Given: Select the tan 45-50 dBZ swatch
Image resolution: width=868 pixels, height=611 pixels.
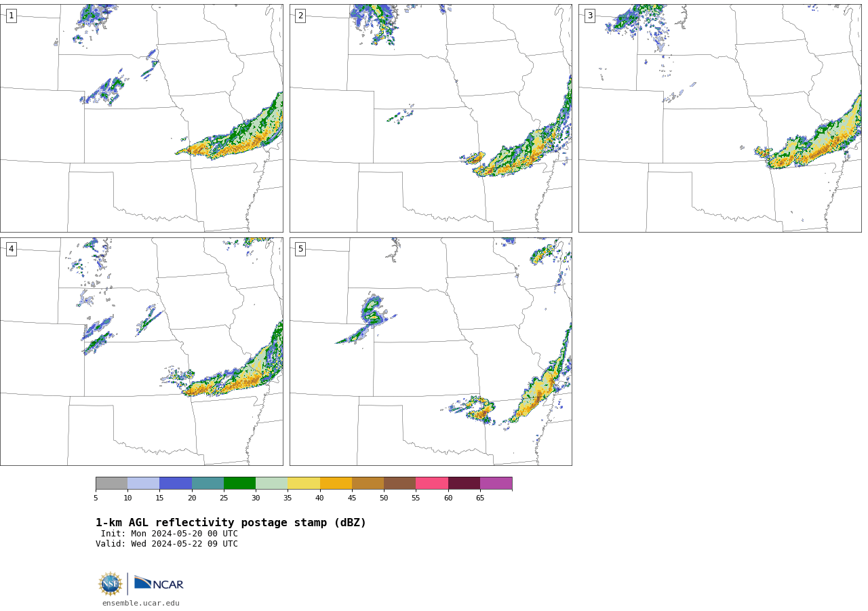Looking at the screenshot, I should tap(368, 483).
